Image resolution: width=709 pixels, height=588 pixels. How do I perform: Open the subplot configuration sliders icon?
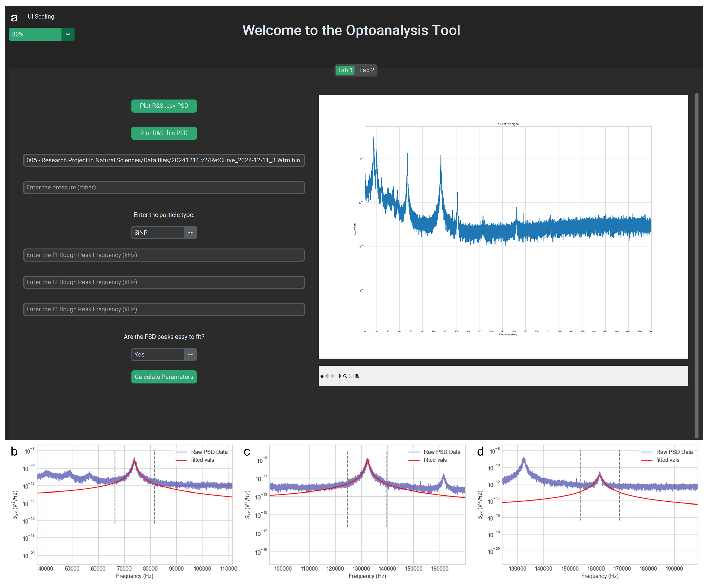tap(350, 376)
